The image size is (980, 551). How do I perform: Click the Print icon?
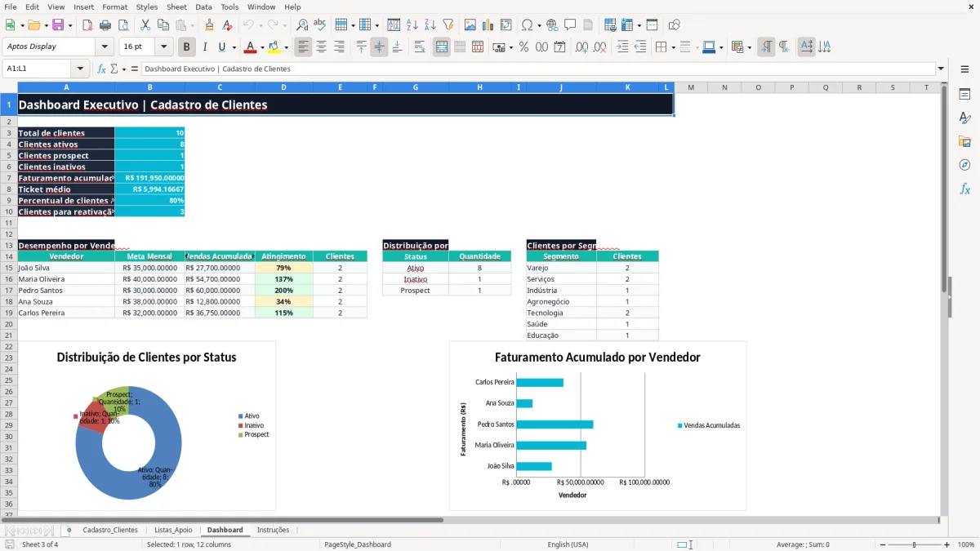pyautogui.click(x=105, y=25)
